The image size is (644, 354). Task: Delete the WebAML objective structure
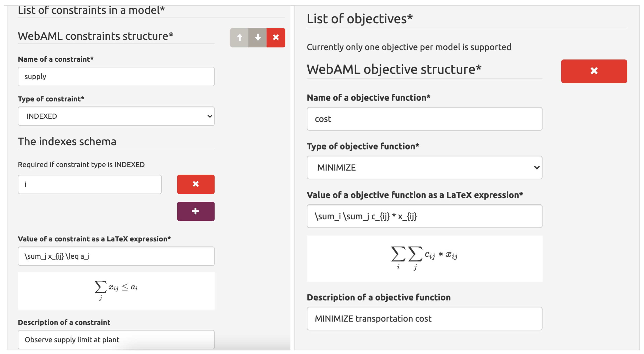point(594,71)
